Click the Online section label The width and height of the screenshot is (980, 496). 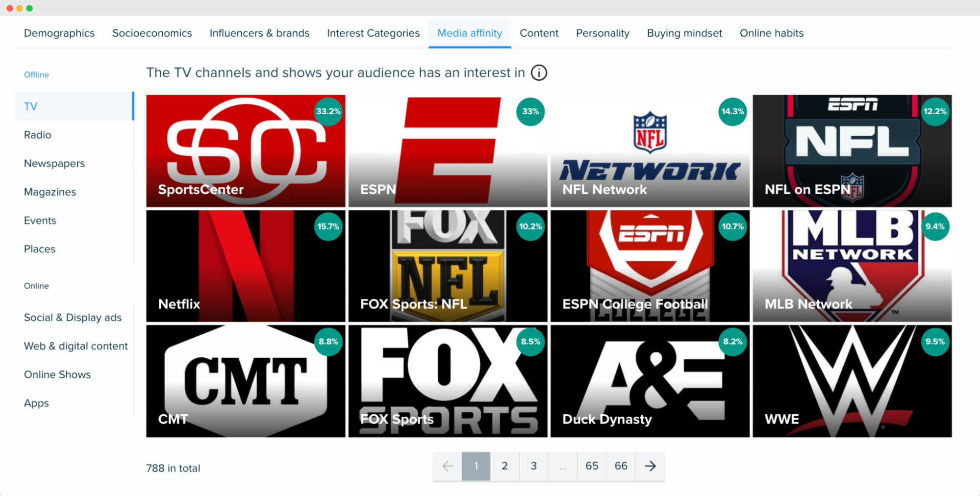pyautogui.click(x=36, y=286)
